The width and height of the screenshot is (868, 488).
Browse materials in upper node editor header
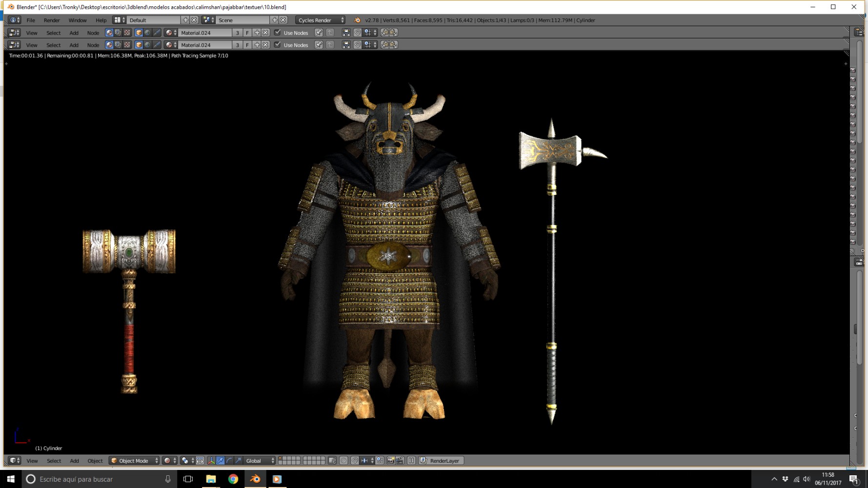point(171,33)
